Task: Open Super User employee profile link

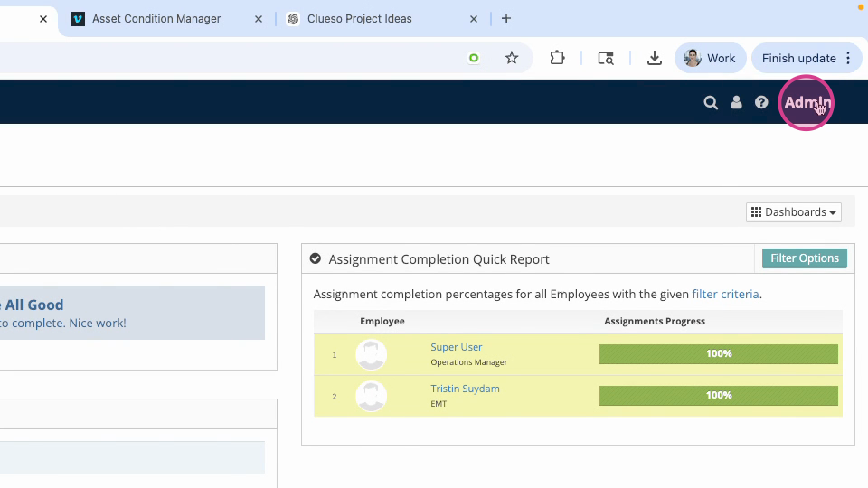Action: 456,347
